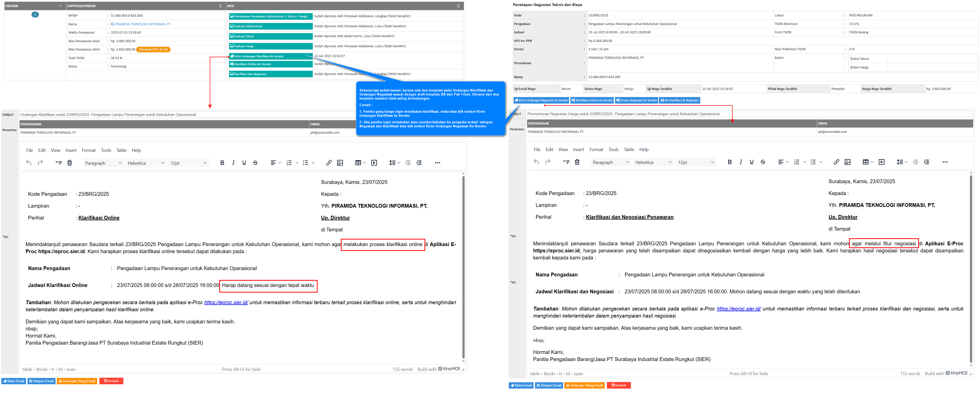The height and width of the screenshot is (406, 980).
Task: Open Table menu in right editor
Action: [x=628, y=149]
